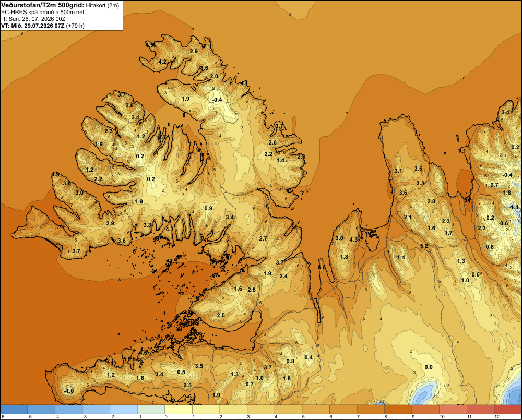Click the 4.3 temperature value
This screenshot has height=420, width=522.
[353, 239]
